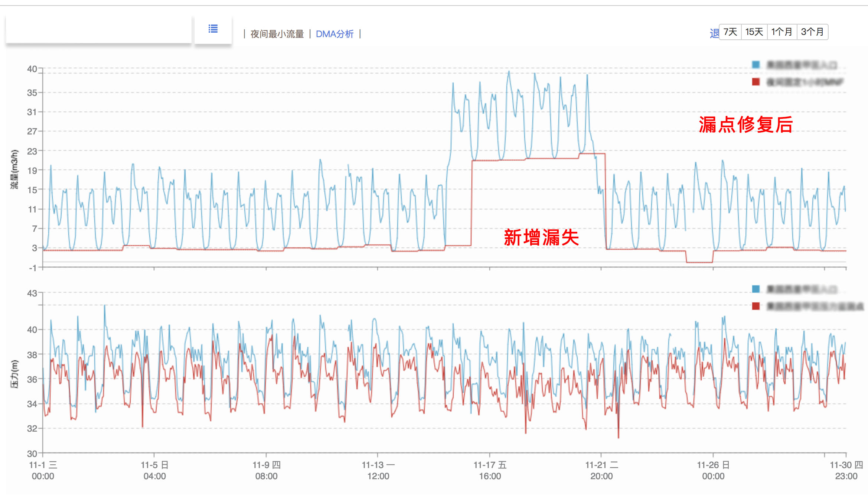Click red legend square in flow chart
Viewport: 868px width, 500px height.
point(756,82)
